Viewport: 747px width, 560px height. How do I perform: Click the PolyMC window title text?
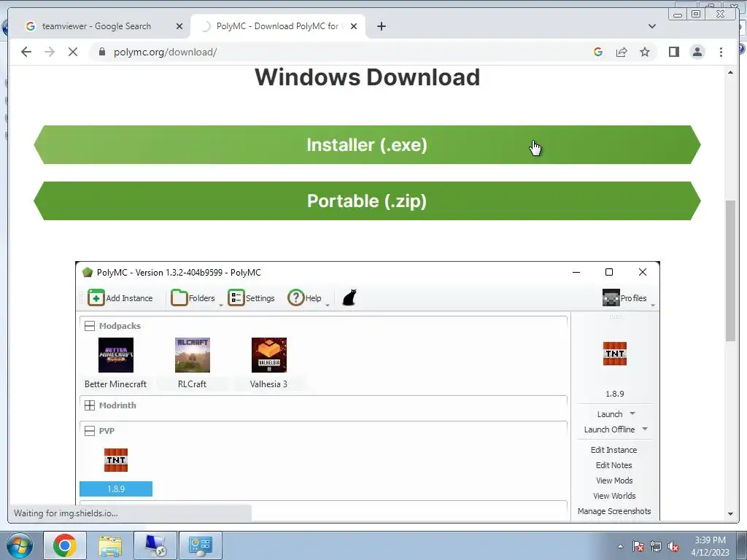[x=179, y=273]
